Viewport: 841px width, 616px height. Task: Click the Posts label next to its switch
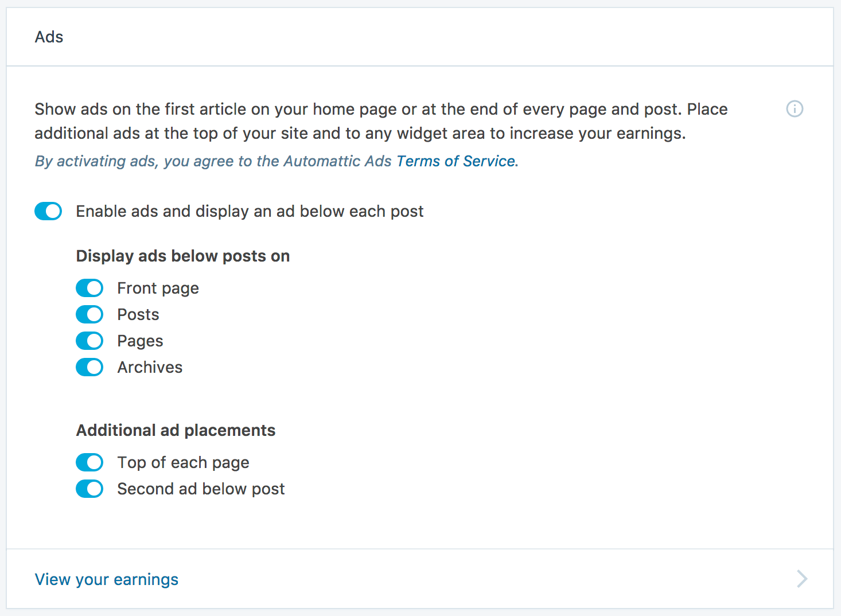(138, 314)
